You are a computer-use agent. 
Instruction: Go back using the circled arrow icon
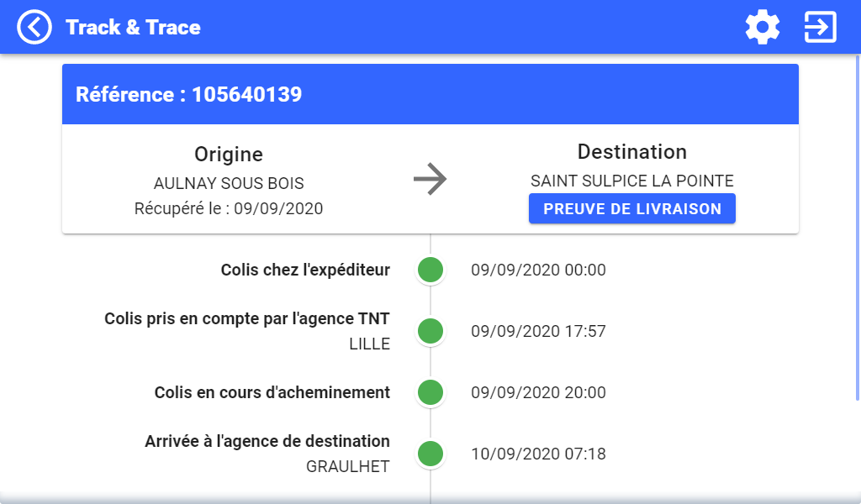[34, 27]
